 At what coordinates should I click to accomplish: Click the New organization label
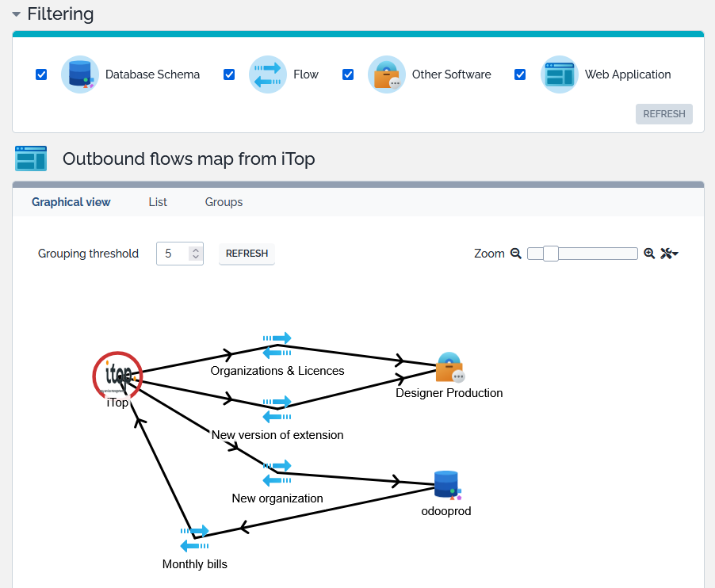277,498
